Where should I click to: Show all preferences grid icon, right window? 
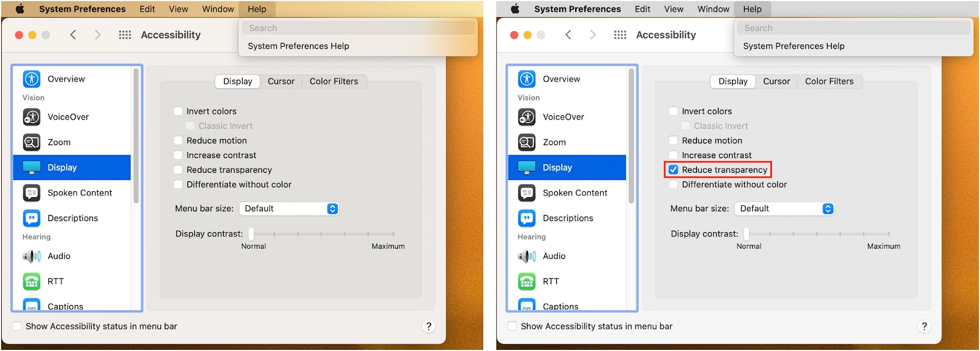(x=620, y=35)
